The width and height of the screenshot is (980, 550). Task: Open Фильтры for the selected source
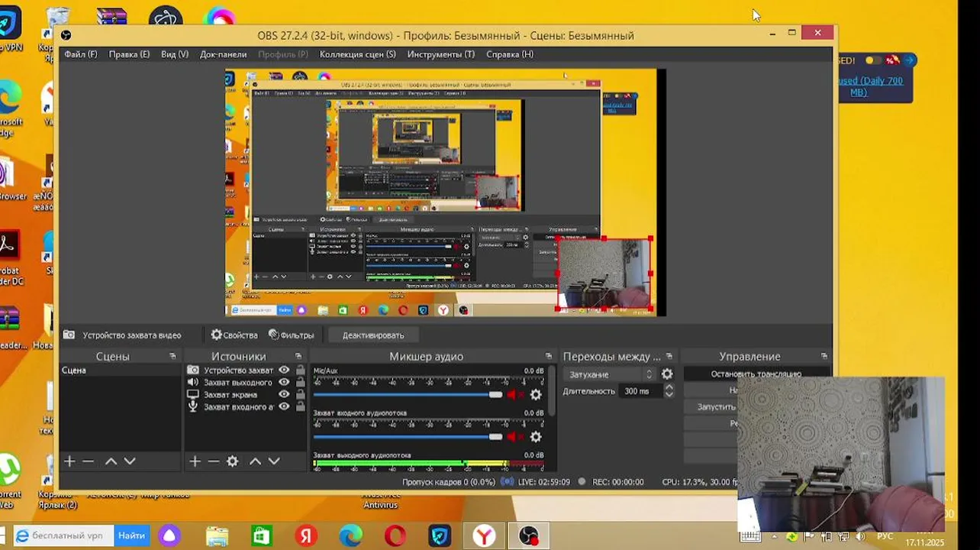291,335
